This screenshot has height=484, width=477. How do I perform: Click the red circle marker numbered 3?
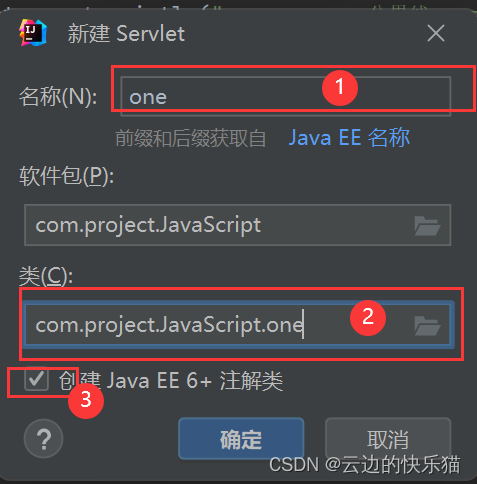tap(86, 401)
